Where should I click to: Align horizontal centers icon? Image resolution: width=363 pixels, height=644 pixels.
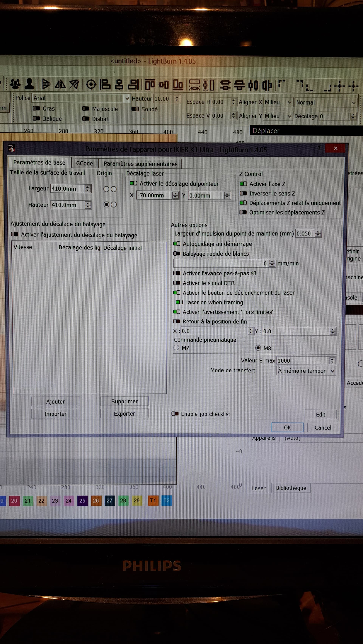click(119, 84)
